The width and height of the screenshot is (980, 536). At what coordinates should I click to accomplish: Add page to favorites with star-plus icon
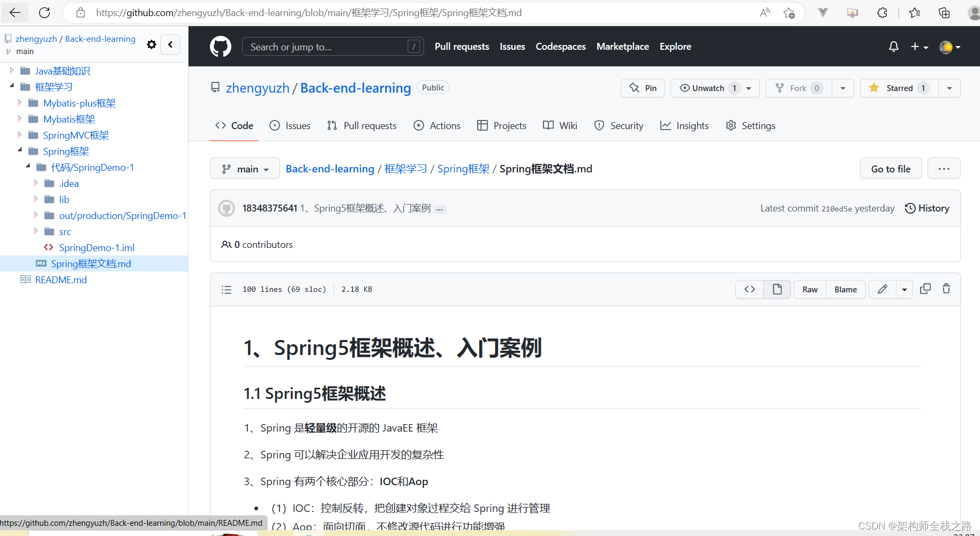tap(789, 13)
